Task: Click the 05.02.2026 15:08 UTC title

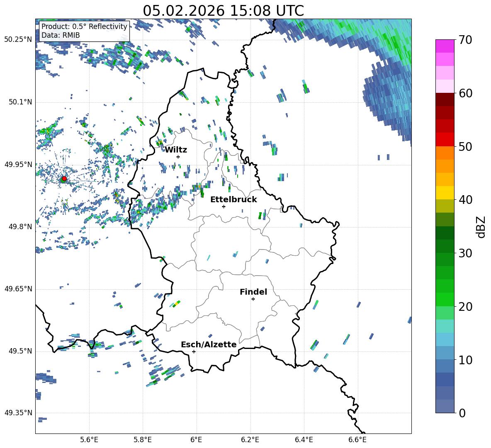Action: [223, 11]
